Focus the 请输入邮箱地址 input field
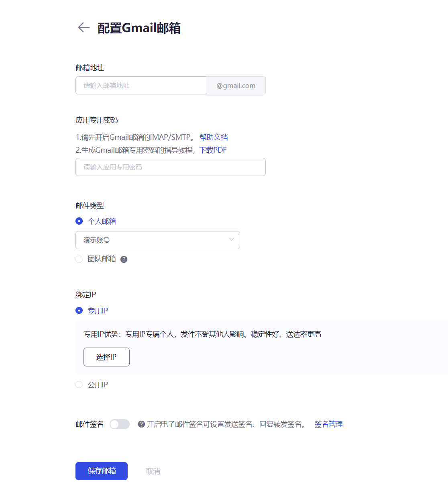 [x=141, y=85]
